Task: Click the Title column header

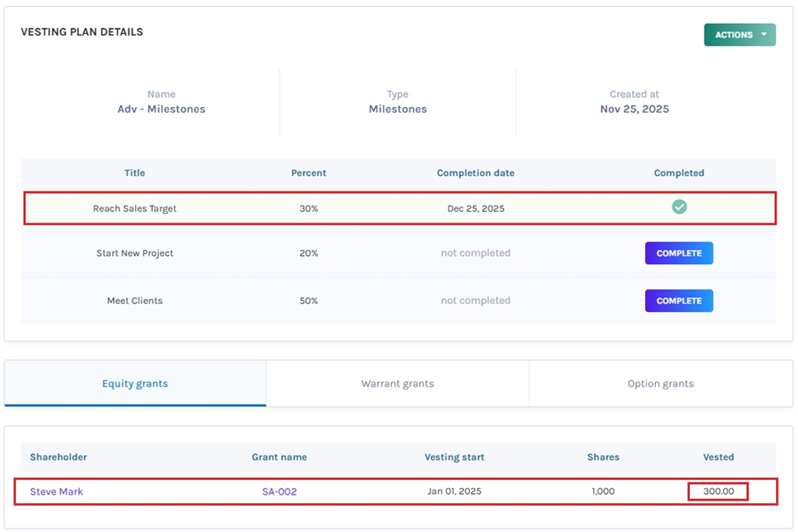Action: tap(134, 173)
